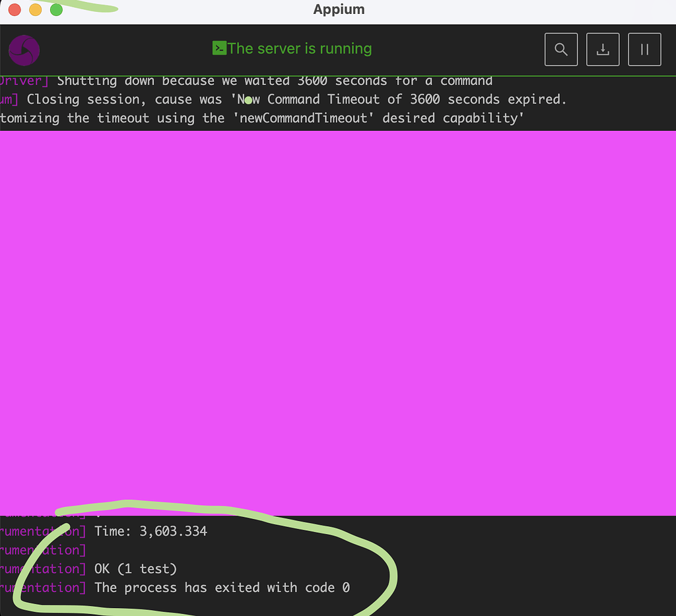The height and width of the screenshot is (616, 676).
Task: Click the 'newCommandTimeout' capability text in logs
Action: click(303, 118)
